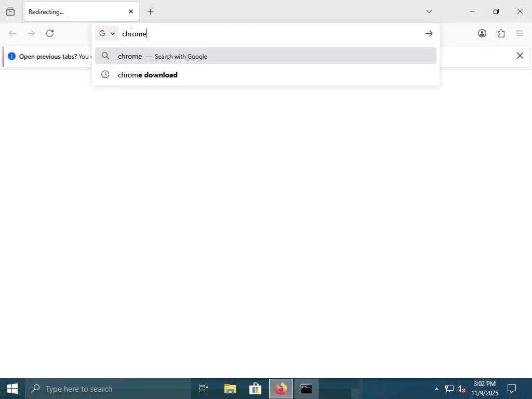Select 'chrome — Search with Google' suggestion
This screenshot has width=532, height=399.
click(x=265, y=56)
